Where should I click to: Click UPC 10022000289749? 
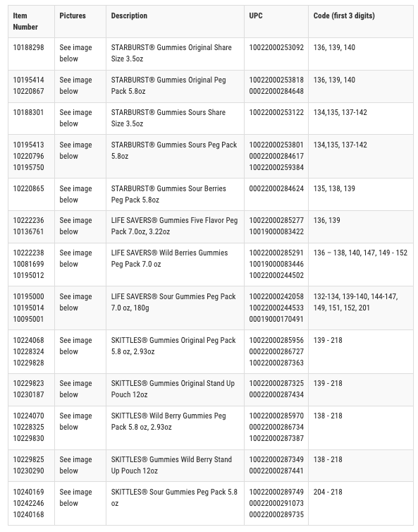(x=276, y=492)
